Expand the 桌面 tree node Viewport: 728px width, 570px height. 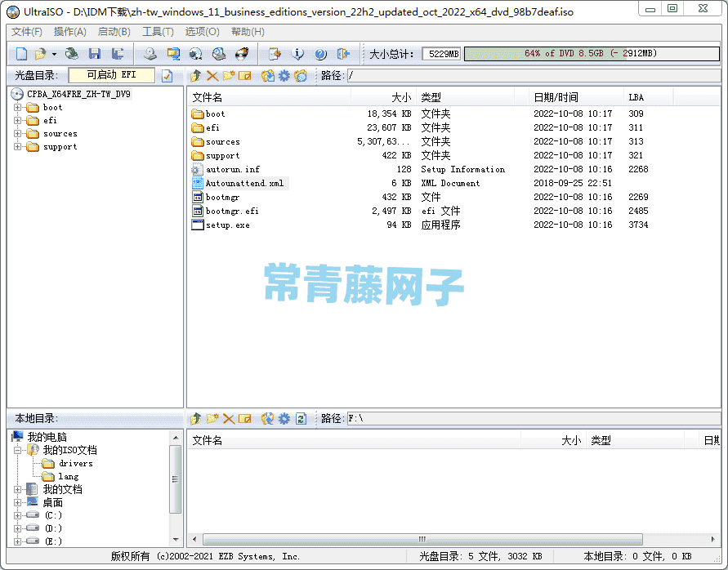[18, 502]
